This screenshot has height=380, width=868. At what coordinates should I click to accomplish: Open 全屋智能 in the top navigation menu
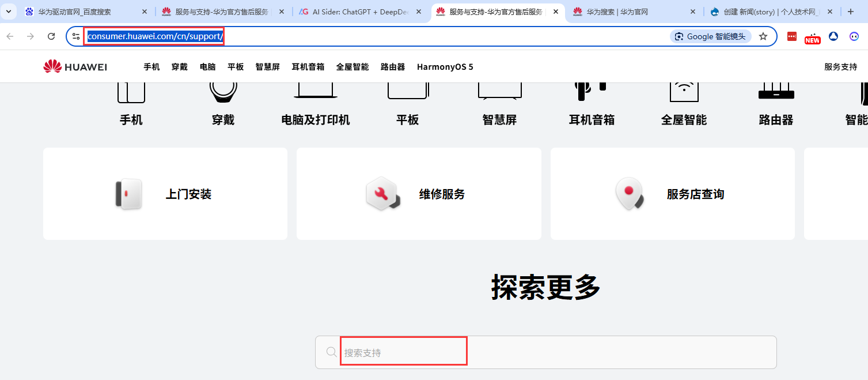coord(352,67)
